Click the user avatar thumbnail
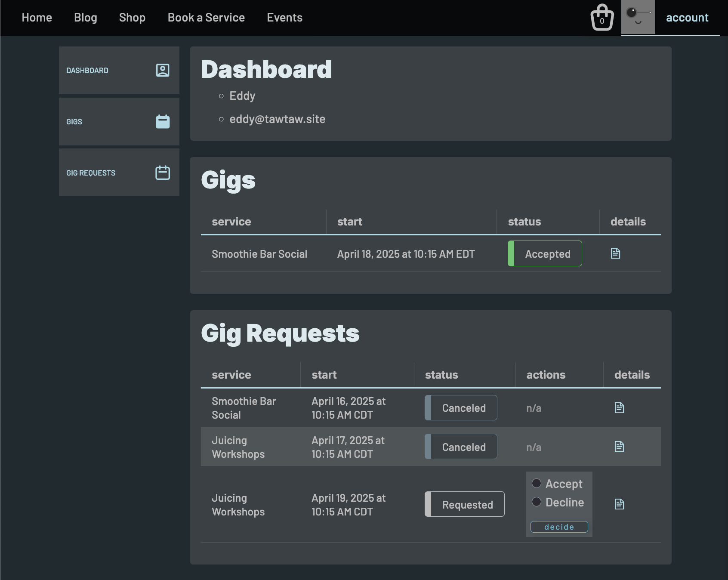 pos(638,17)
